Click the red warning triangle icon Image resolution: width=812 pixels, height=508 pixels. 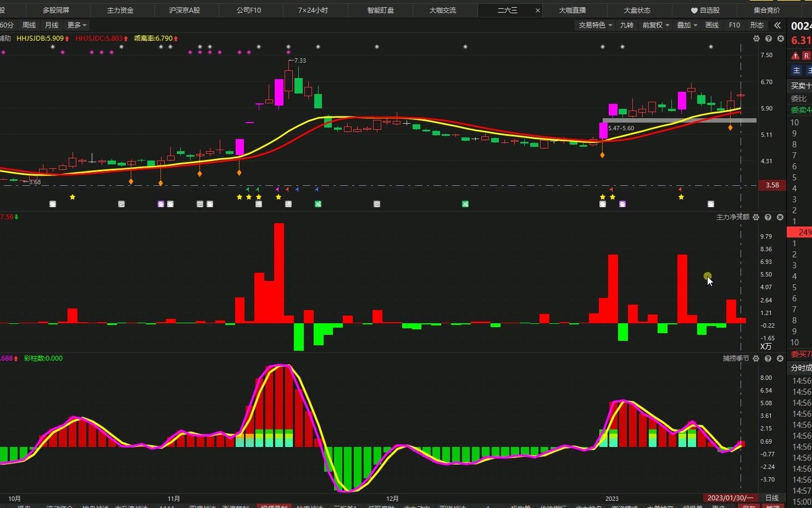[x=795, y=56]
